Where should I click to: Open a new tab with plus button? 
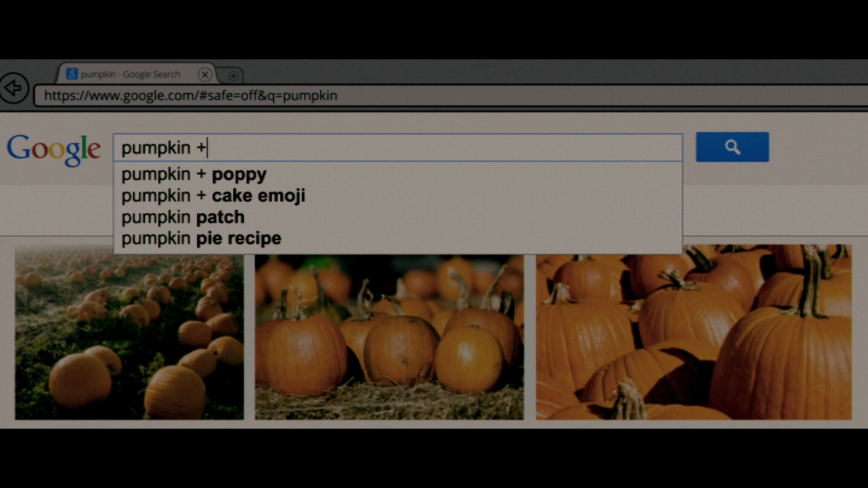233,76
